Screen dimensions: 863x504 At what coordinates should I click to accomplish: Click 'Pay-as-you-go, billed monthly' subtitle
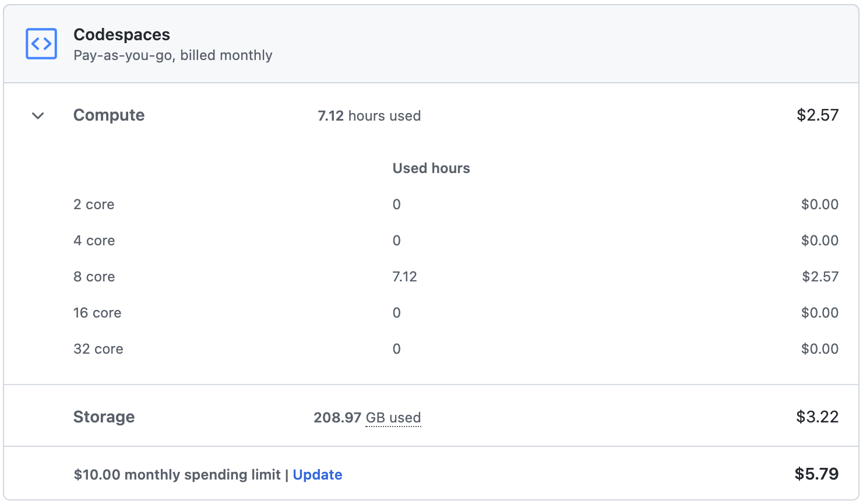pos(173,55)
